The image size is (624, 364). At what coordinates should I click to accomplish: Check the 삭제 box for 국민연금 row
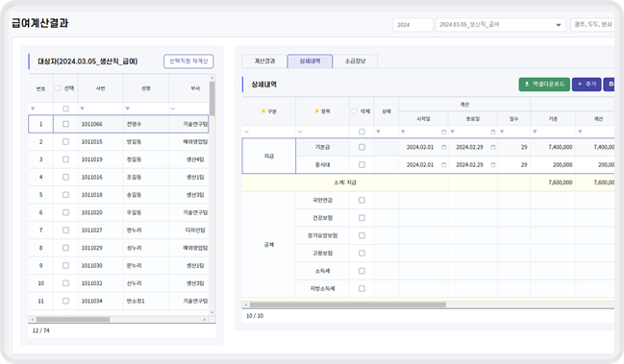[x=362, y=200]
